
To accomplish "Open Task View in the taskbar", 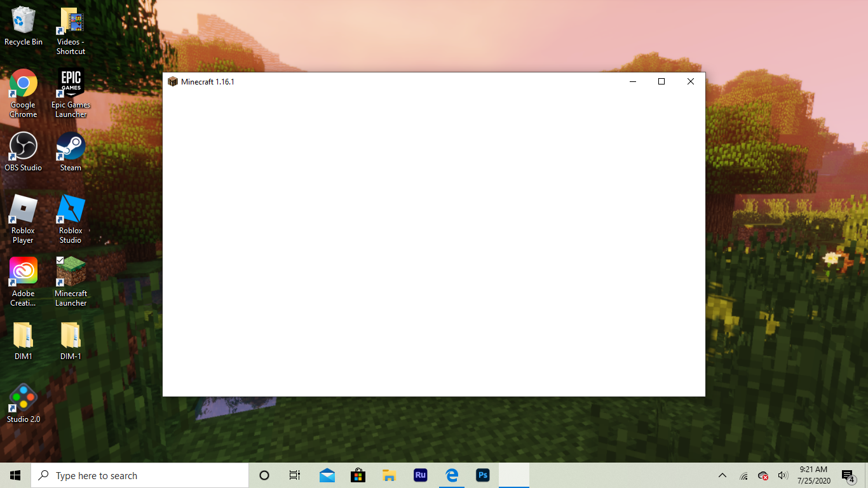I will [x=295, y=475].
